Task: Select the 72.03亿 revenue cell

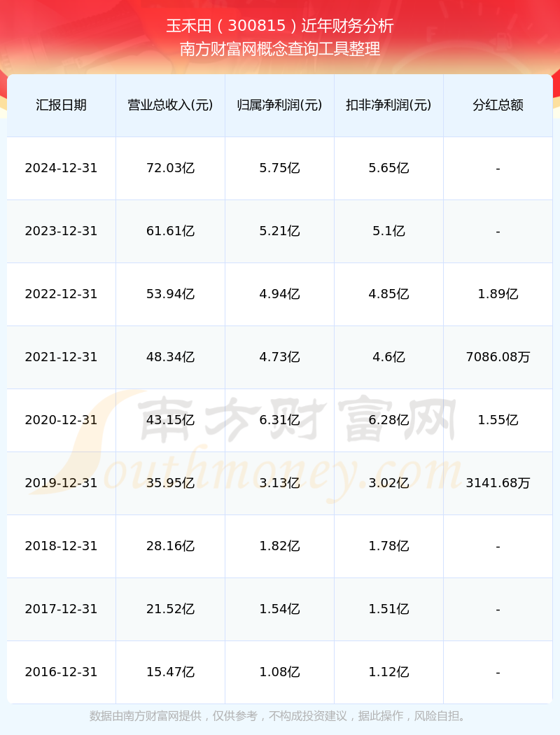Action: 171,168
